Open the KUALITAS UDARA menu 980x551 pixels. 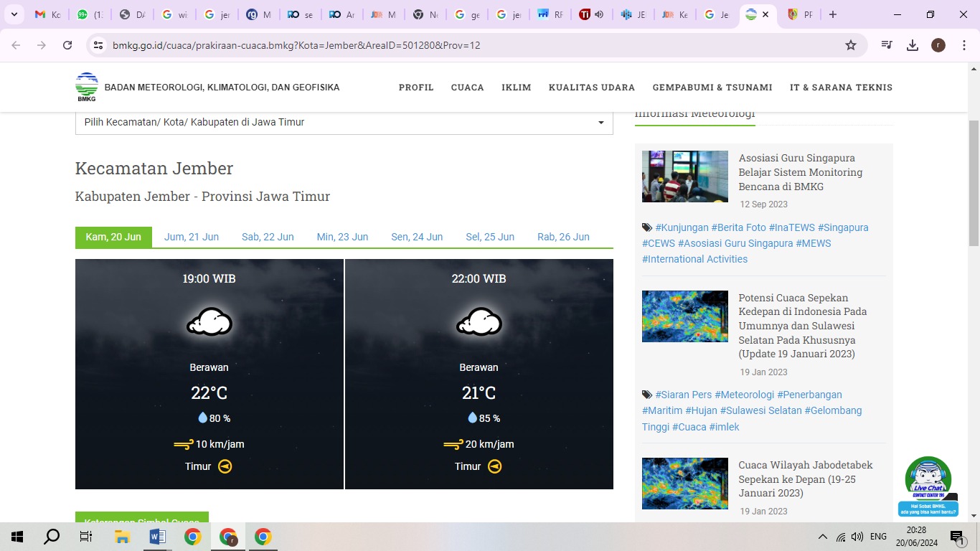[x=592, y=88]
